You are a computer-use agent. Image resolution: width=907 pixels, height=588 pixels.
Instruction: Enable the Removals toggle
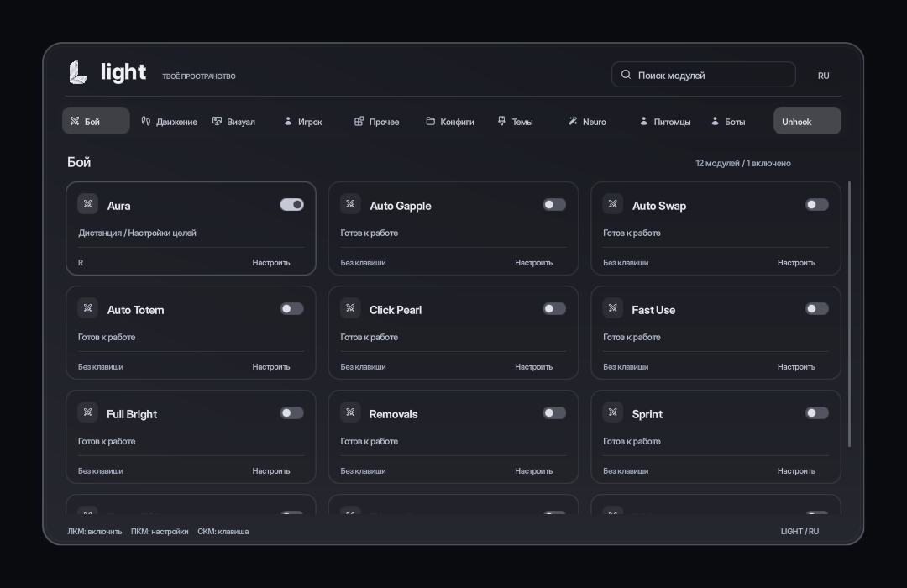pos(554,413)
